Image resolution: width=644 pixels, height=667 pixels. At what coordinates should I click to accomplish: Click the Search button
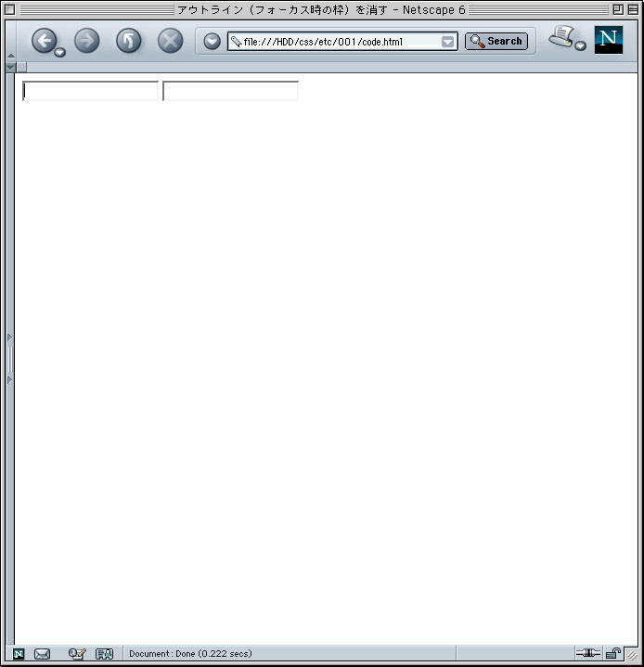pos(496,41)
